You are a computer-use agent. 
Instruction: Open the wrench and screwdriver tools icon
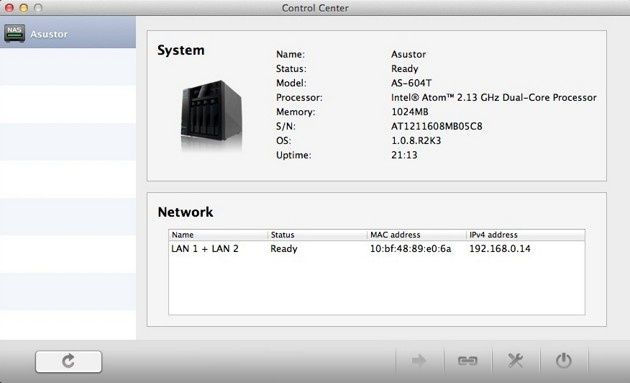pyautogui.click(x=515, y=360)
